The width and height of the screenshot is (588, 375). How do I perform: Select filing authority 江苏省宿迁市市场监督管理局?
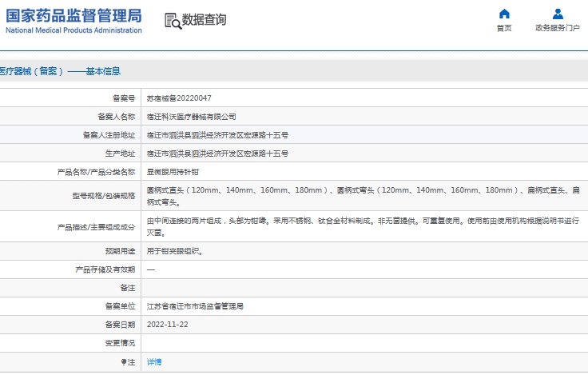coord(195,306)
